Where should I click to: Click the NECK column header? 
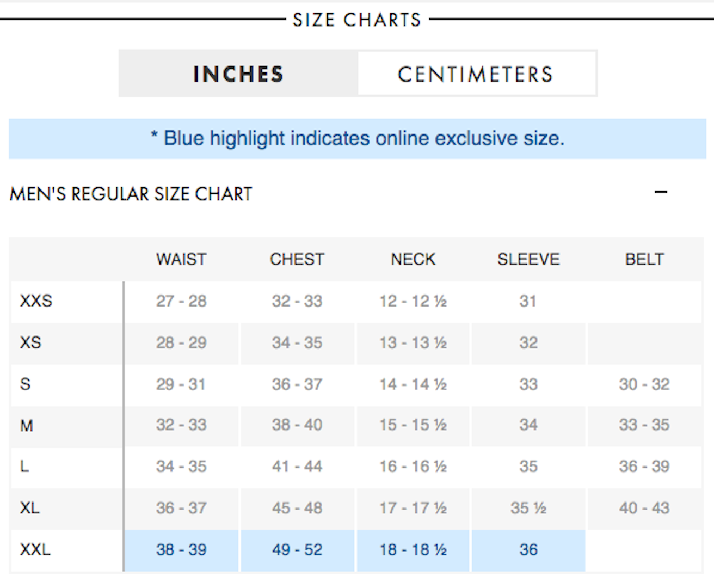[413, 259]
